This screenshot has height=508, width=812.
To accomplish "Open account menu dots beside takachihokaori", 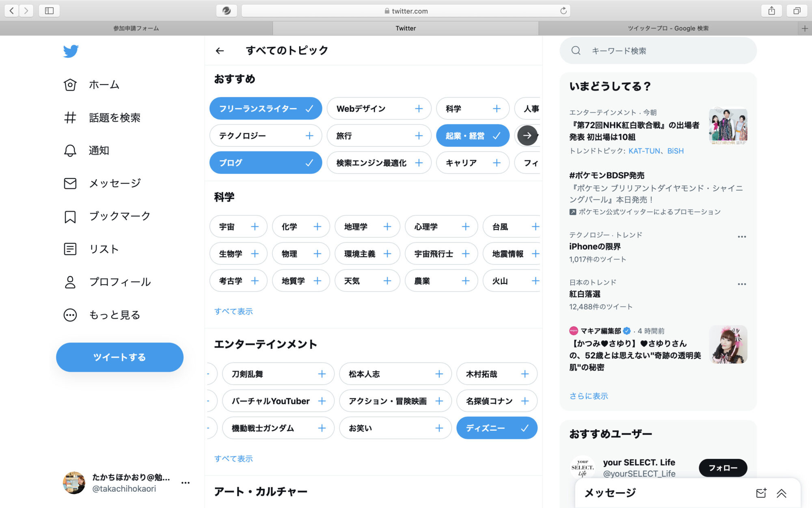I will click(x=186, y=483).
